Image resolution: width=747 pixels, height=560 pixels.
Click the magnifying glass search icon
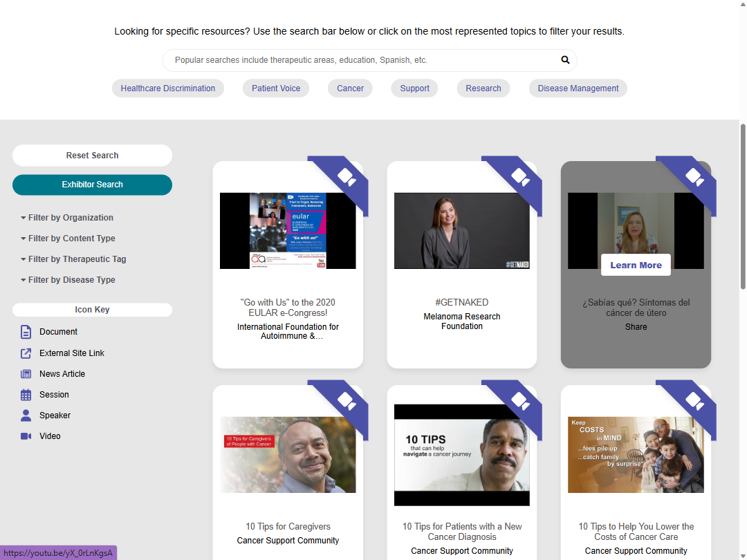coord(565,60)
